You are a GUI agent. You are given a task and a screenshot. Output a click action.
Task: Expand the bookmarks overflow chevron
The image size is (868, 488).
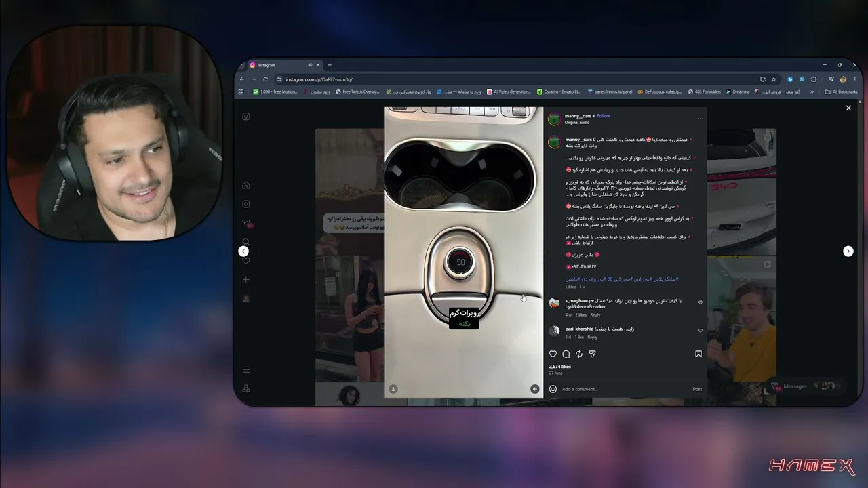point(812,91)
